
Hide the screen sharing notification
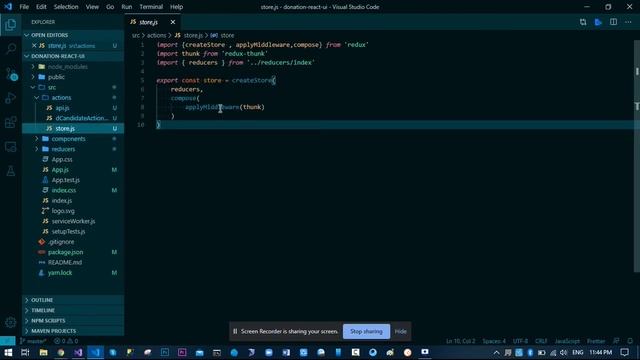[400, 331]
